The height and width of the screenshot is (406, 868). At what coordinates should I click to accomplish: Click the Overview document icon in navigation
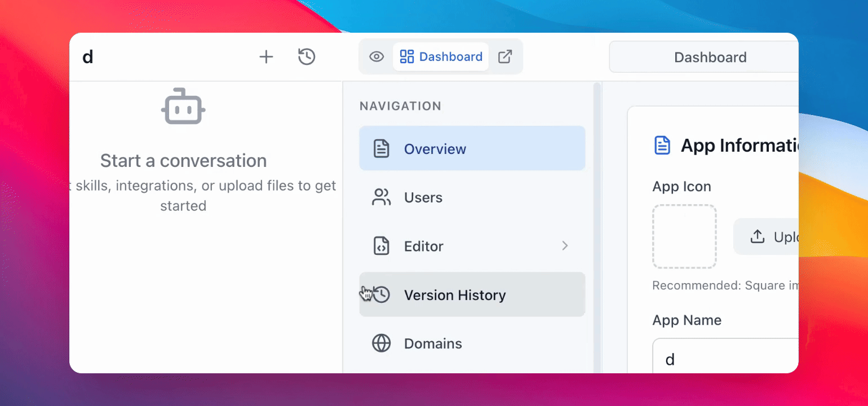[382, 149]
